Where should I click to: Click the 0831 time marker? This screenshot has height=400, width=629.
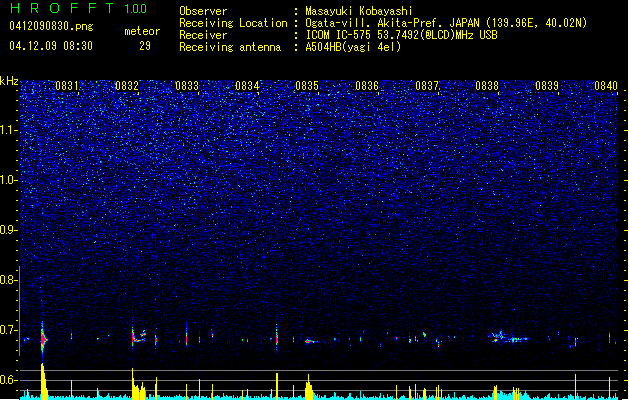tap(67, 85)
